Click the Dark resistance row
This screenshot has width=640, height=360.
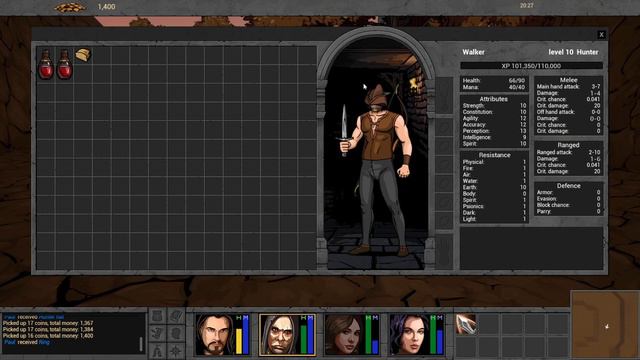click(494, 213)
